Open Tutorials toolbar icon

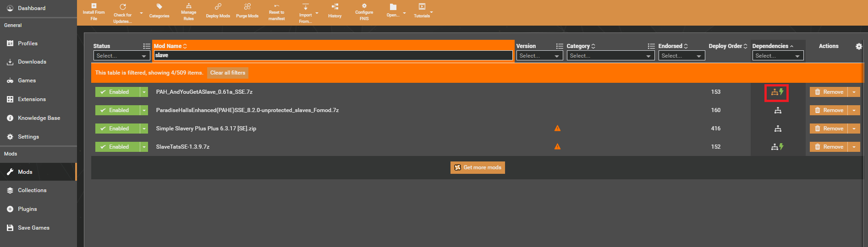click(x=422, y=11)
